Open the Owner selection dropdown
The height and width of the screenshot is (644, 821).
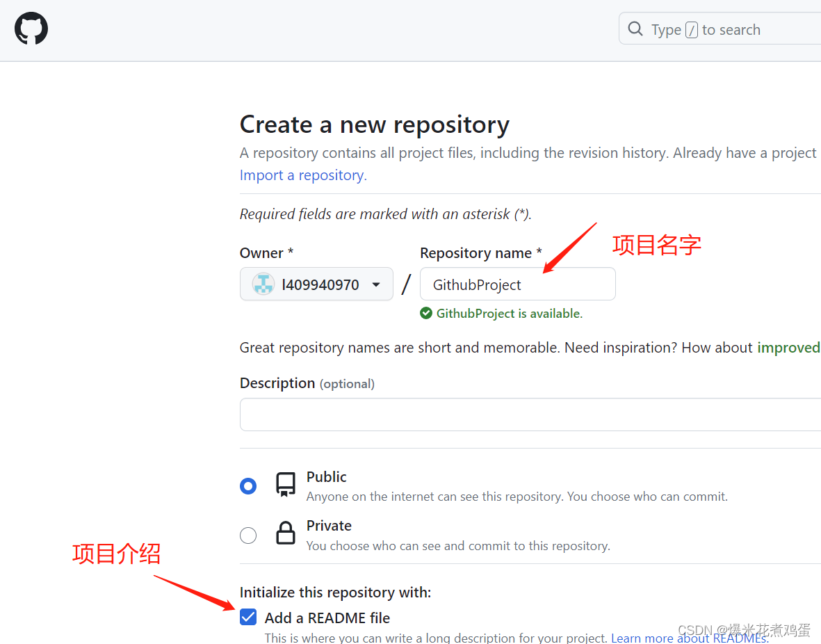(x=316, y=284)
